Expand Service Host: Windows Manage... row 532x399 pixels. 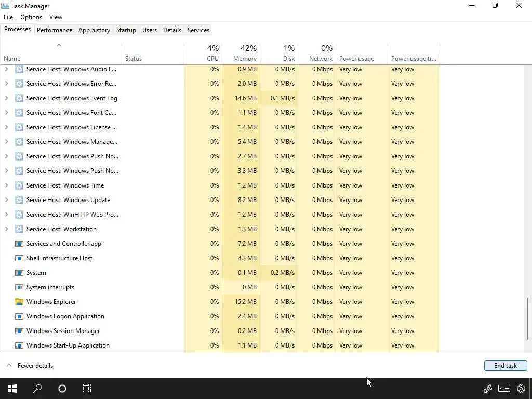click(x=6, y=142)
